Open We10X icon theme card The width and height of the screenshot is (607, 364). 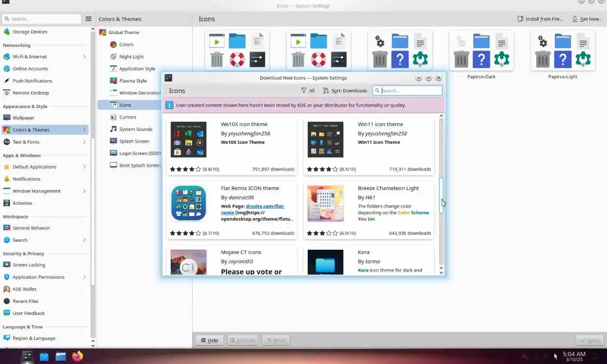(232, 146)
